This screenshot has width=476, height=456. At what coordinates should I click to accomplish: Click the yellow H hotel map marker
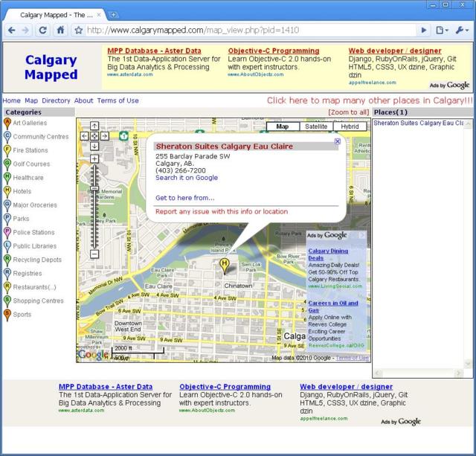click(225, 265)
